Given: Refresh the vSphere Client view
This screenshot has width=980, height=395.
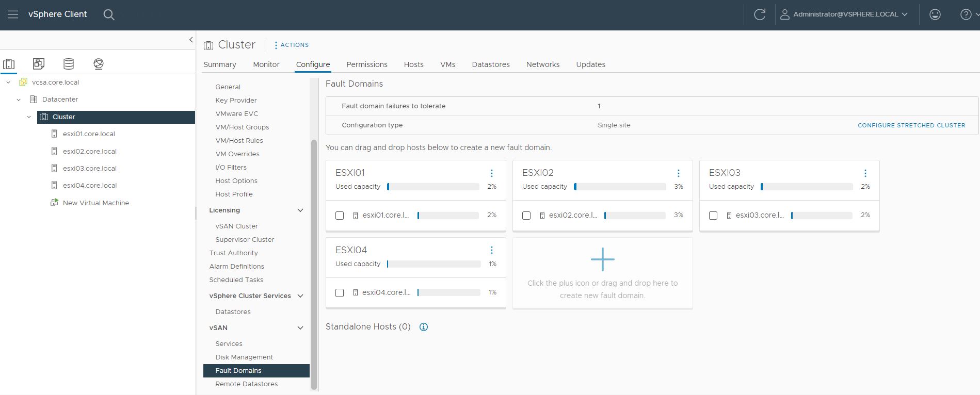Looking at the screenshot, I should 760,14.
